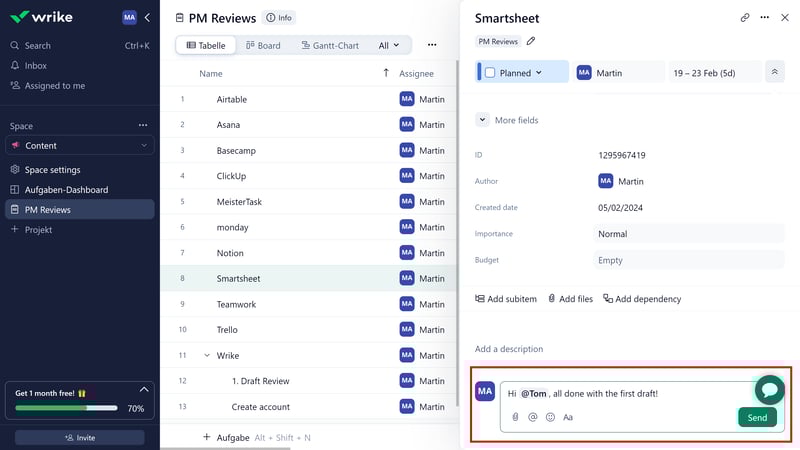Click the Assignee column header
The image size is (800, 450).
tap(416, 73)
